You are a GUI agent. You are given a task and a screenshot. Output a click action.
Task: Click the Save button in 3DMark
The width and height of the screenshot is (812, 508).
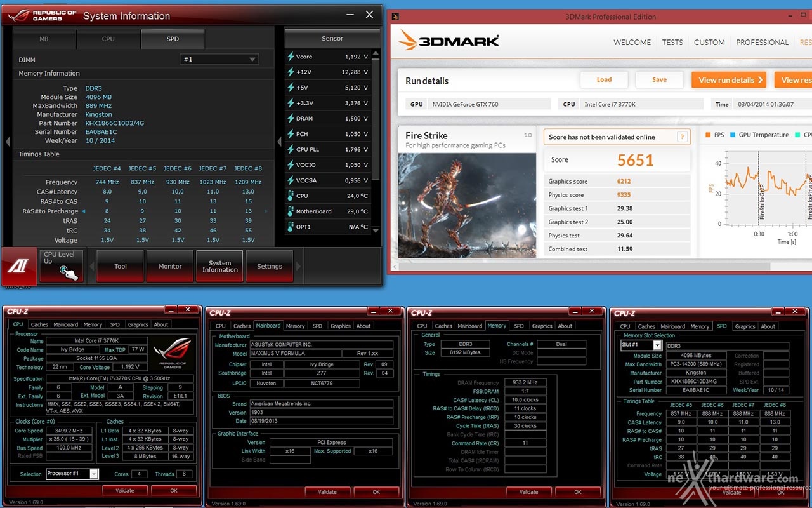click(x=660, y=79)
